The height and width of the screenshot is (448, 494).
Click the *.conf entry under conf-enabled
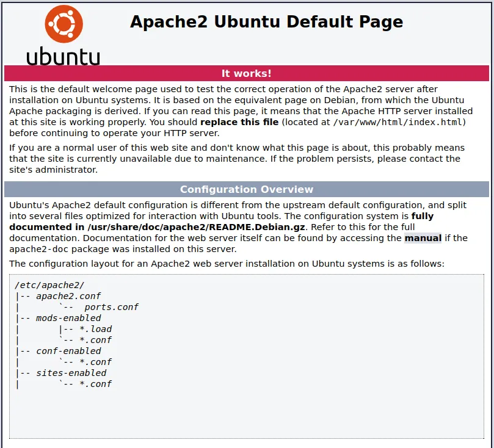point(95,363)
